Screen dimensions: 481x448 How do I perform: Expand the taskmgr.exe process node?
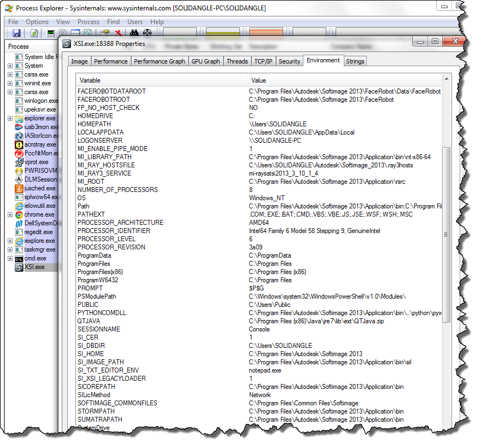[10, 249]
